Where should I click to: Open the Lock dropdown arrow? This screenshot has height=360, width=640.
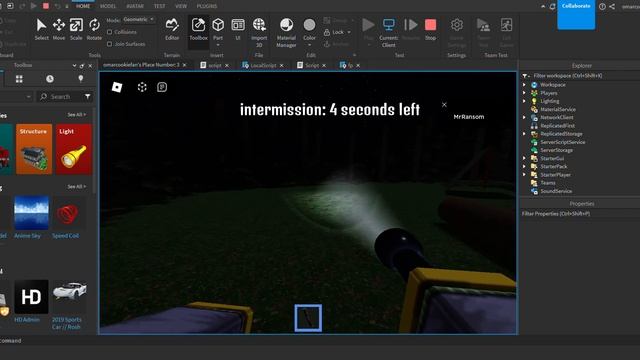click(349, 32)
